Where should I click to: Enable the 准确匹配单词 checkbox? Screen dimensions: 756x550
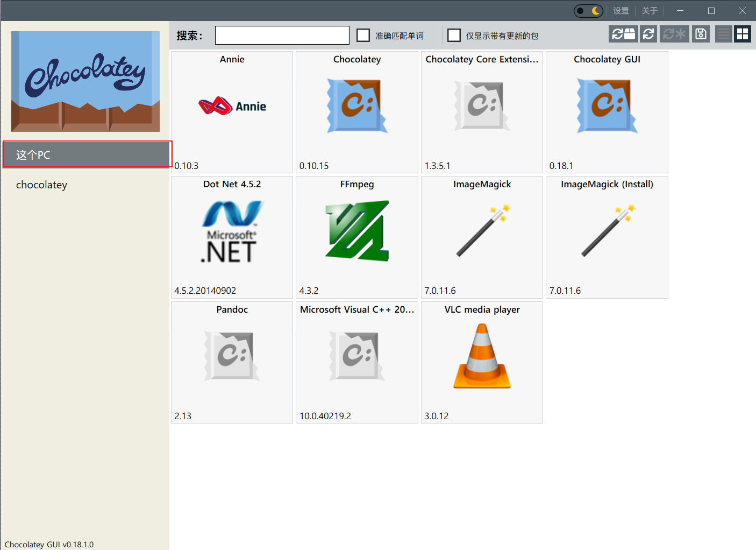click(363, 36)
